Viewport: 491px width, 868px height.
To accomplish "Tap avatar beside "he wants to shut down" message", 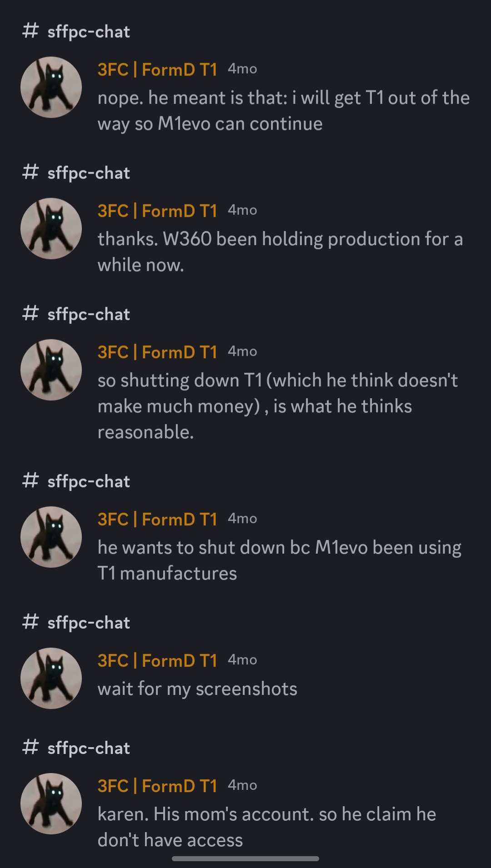I will click(x=51, y=537).
